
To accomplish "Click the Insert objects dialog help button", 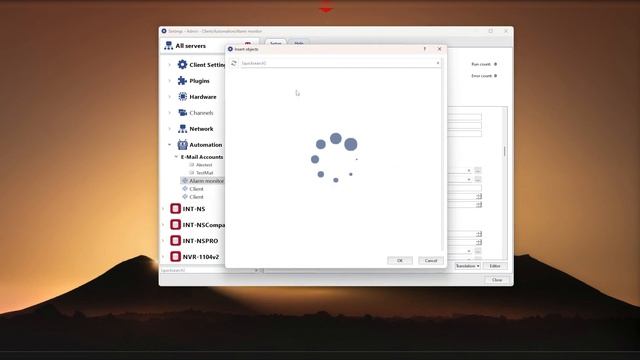I will (425, 49).
